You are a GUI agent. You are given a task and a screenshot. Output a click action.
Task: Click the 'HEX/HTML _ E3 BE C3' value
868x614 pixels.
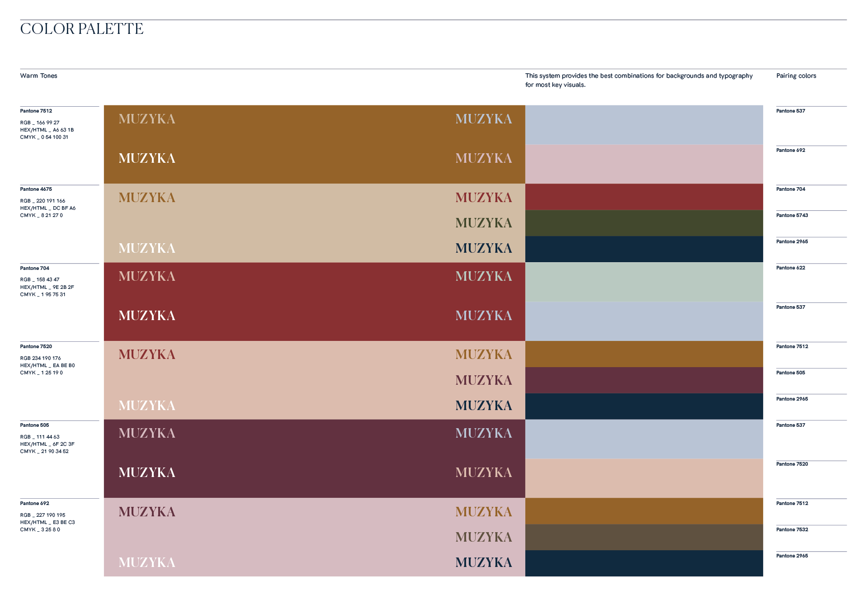pyautogui.click(x=47, y=522)
